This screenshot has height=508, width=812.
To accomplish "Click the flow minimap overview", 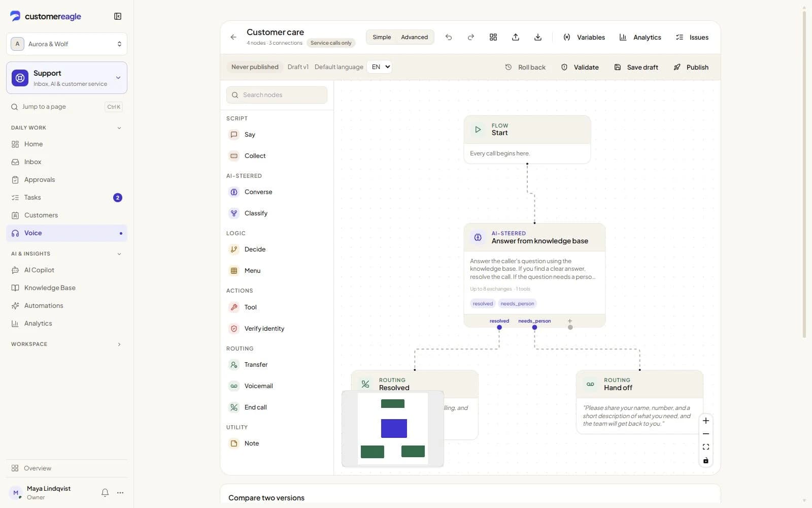I will pyautogui.click(x=393, y=429).
